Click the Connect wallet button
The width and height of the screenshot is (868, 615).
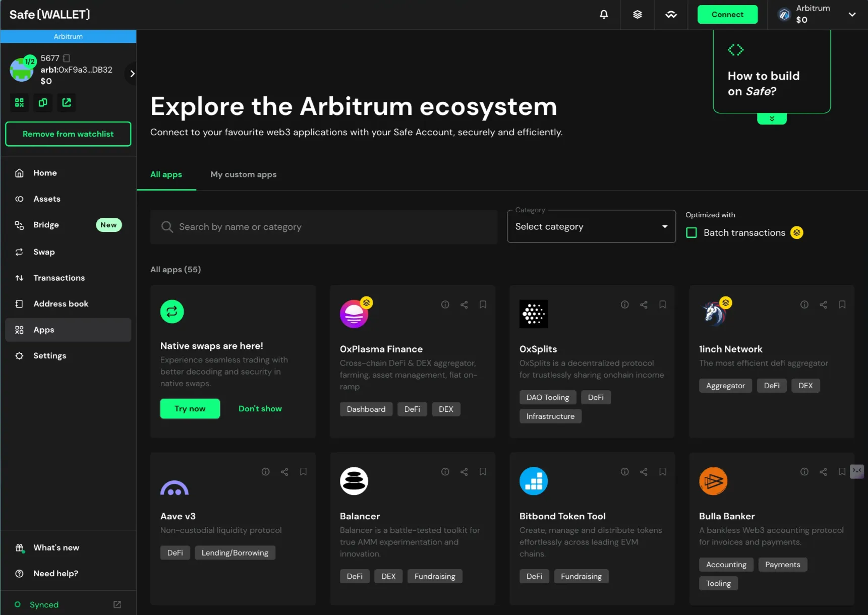727,15
